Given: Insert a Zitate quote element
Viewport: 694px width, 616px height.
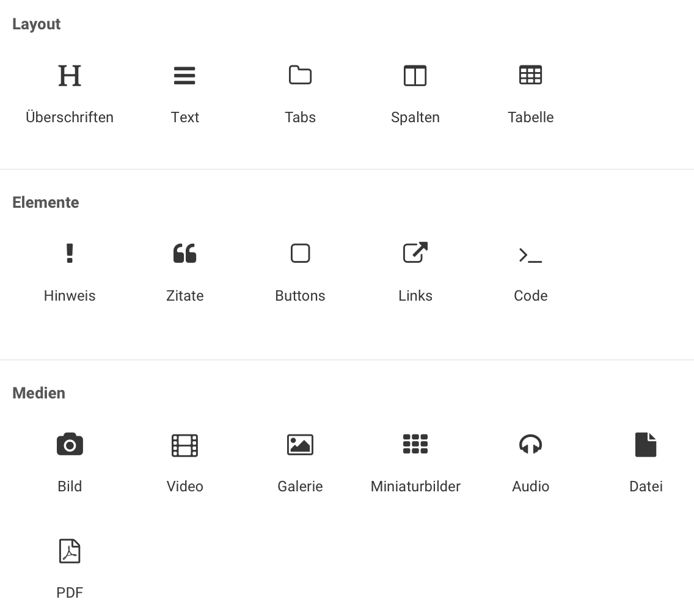Looking at the screenshot, I should [184, 254].
